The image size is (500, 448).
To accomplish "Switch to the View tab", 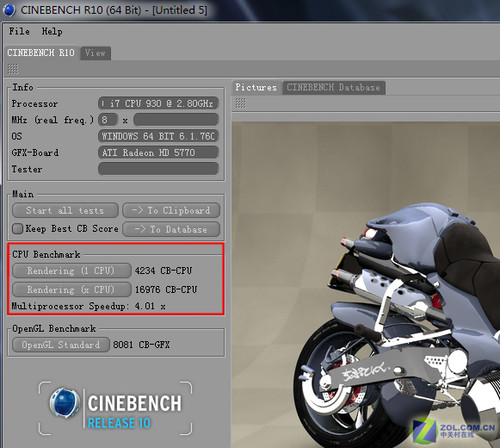I will click(x=95, y=53).
